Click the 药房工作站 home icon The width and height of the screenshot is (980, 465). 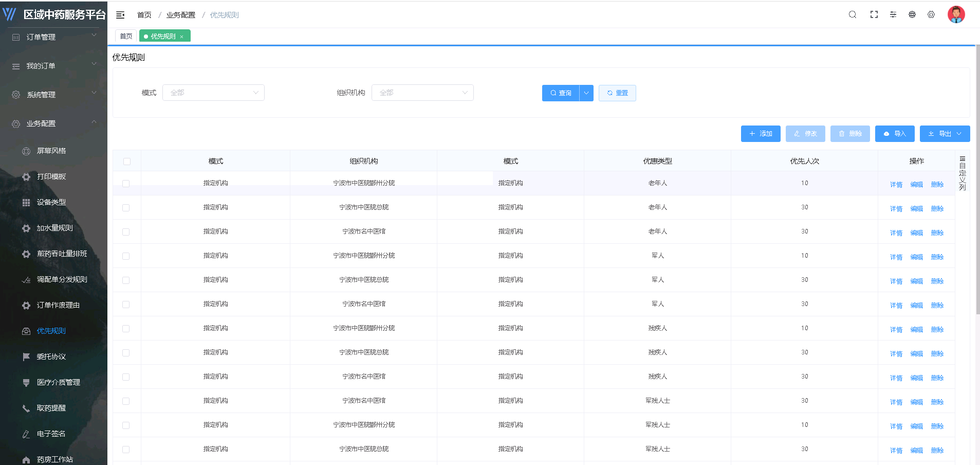26,459
